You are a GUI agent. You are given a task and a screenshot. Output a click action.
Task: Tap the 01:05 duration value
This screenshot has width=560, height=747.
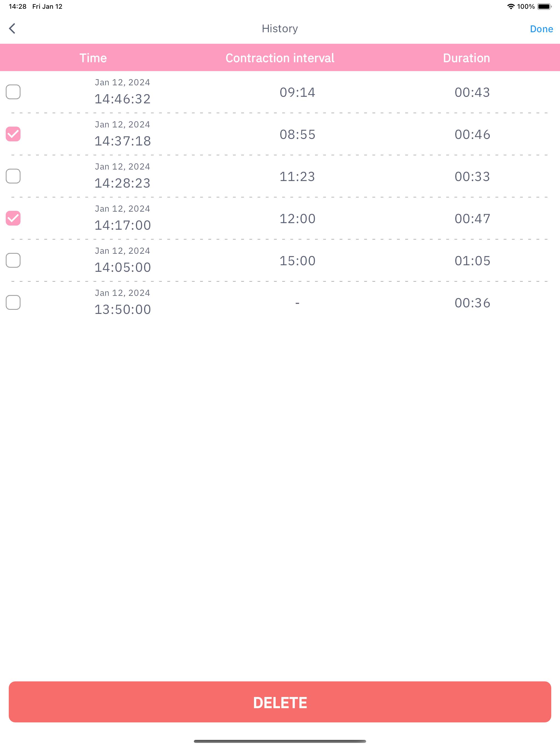click(x=472, y=261)
